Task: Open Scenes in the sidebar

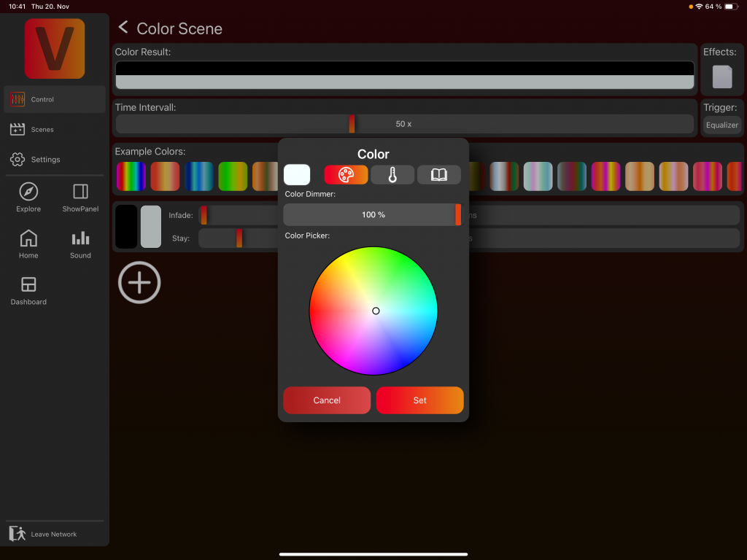Action: tap(42, 130)
